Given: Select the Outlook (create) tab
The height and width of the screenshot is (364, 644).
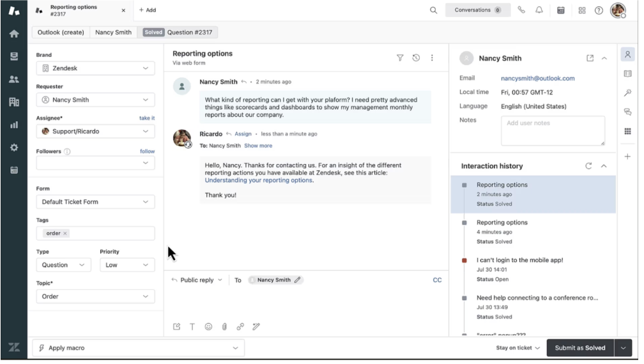Looking at the screenshot, I should tap(59, 32).
